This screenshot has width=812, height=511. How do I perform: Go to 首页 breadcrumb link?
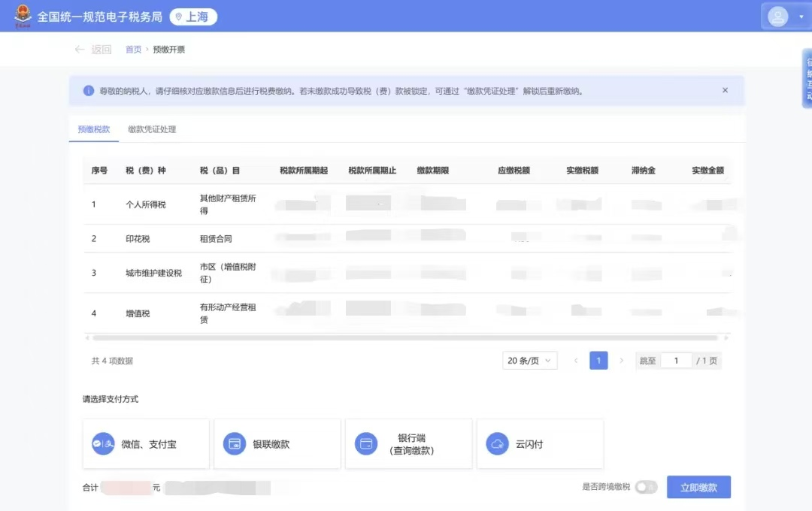133,49
